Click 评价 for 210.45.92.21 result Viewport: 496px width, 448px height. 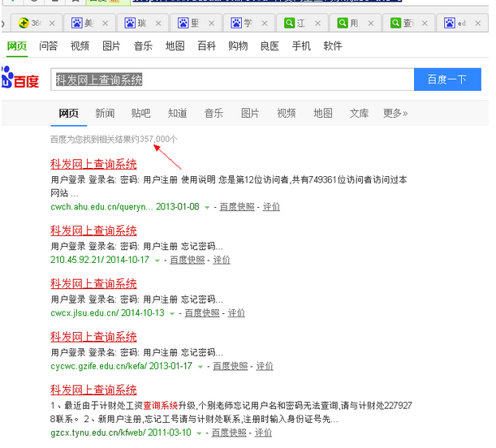click(222, 260)
